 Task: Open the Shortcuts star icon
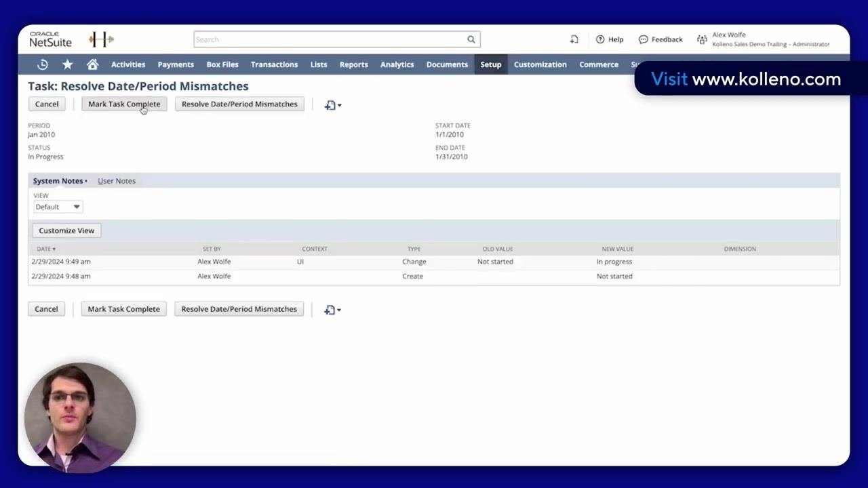tap(68, 64)
